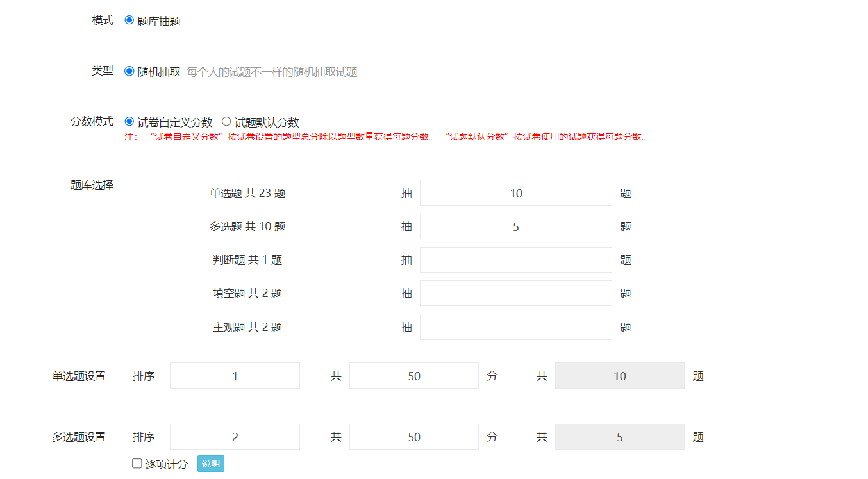Select the 随机抽取 type radio button
868x479 pixels.
(x=130, y=72)
